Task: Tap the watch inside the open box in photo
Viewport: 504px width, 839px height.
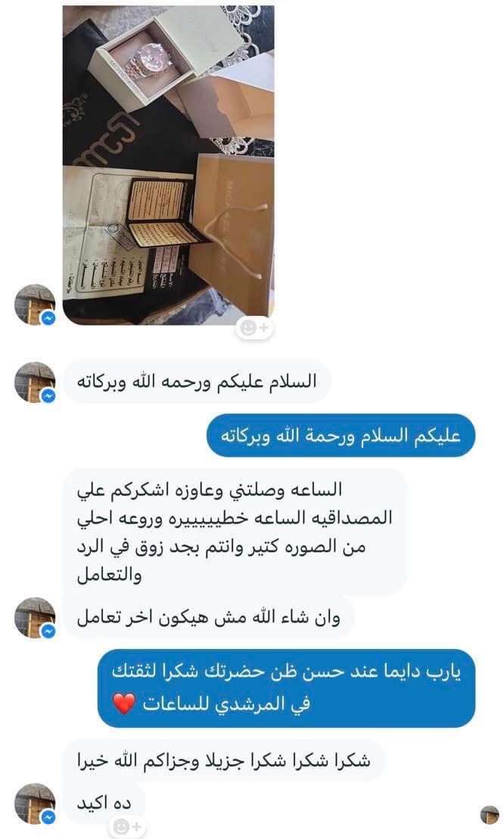Action: click(x=151, y=62)
